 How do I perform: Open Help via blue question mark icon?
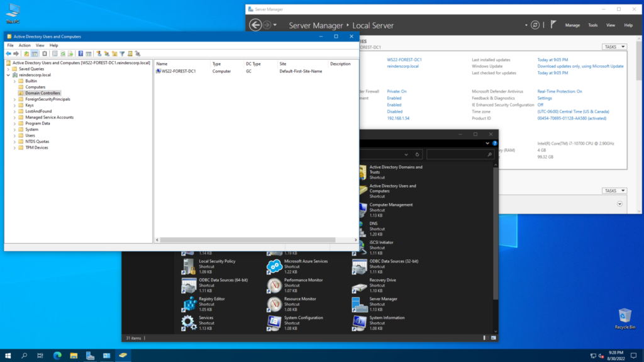click(80, 54)
